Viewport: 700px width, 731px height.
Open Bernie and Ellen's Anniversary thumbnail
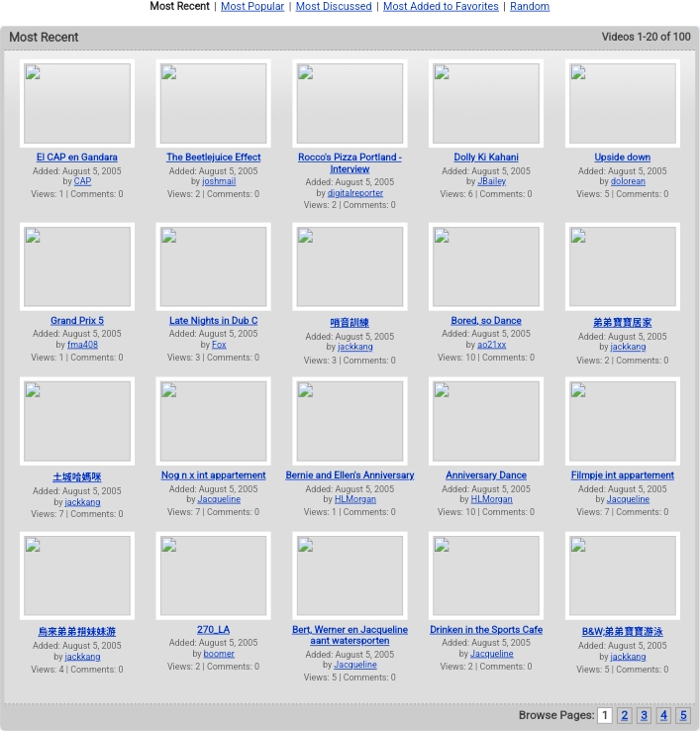point(350,421)
